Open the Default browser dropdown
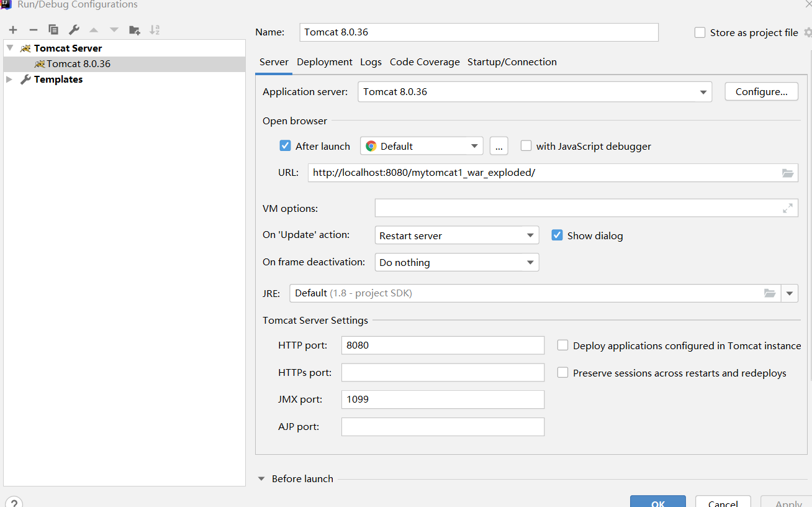 (x=422, y=146)
